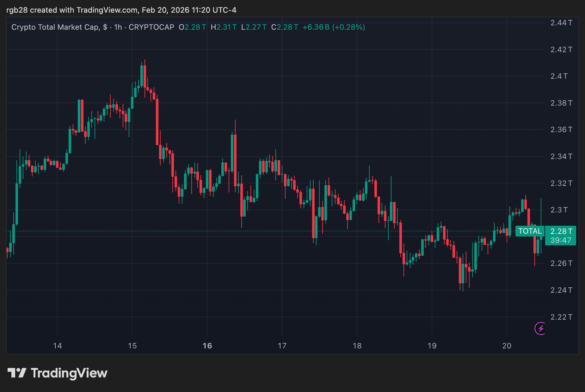Click the percentage change (+0.28%)

[349, 27]
